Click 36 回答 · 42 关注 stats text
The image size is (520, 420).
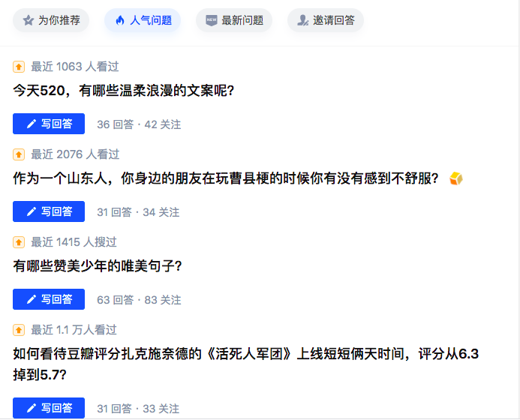139,124
